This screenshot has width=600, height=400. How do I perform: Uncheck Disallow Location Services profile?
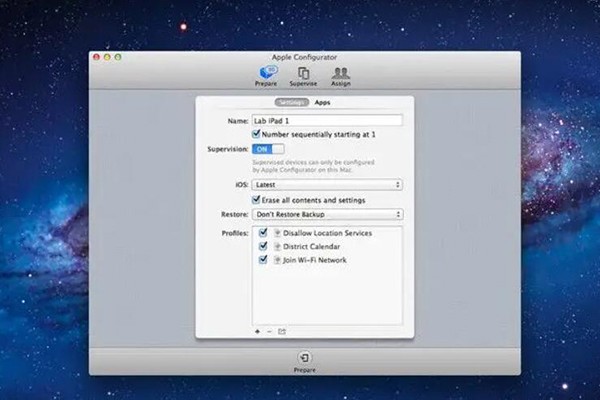[x=263, y=232]
